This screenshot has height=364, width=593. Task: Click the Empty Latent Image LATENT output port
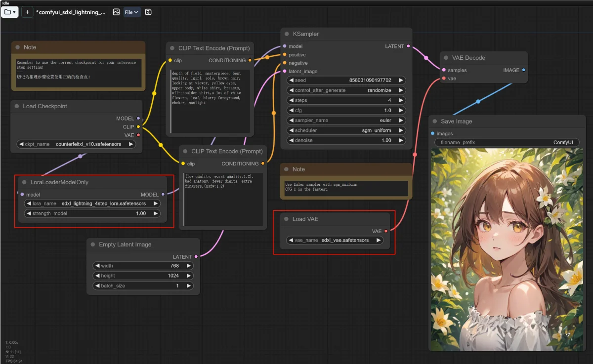196,257
